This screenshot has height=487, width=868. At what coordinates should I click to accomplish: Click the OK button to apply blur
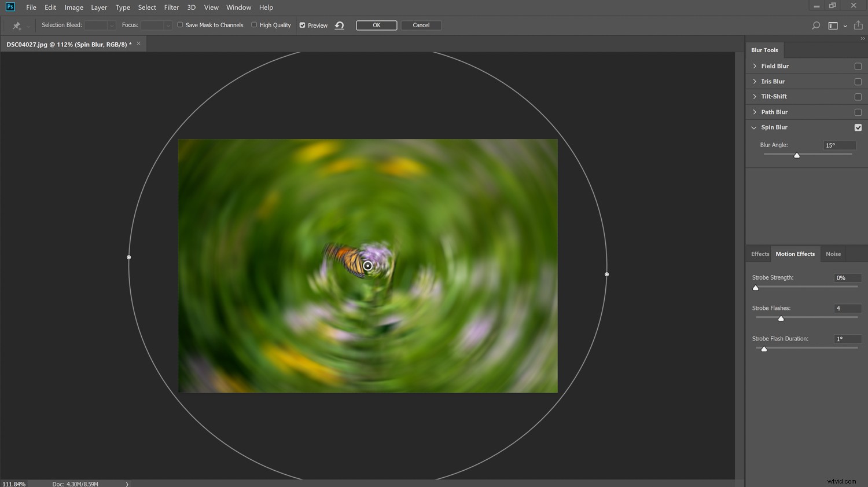pos(376,25)
